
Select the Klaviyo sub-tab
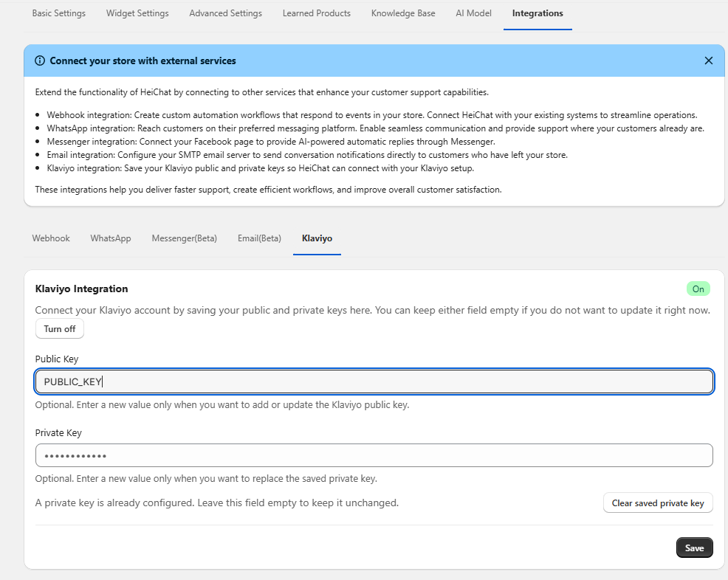pyautogui.click(x=317, y=238)
